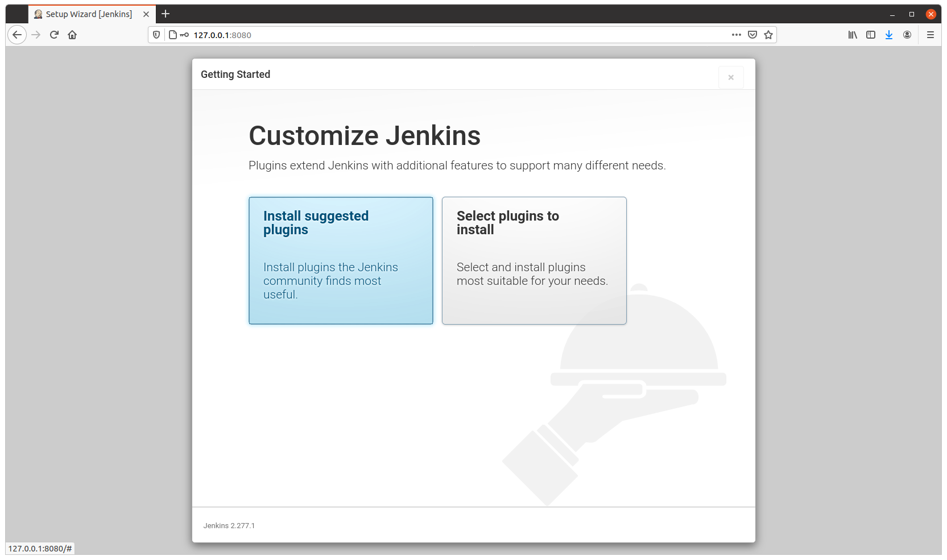Close the Getting Started dialog
The image size is (947, 560).
731,77
